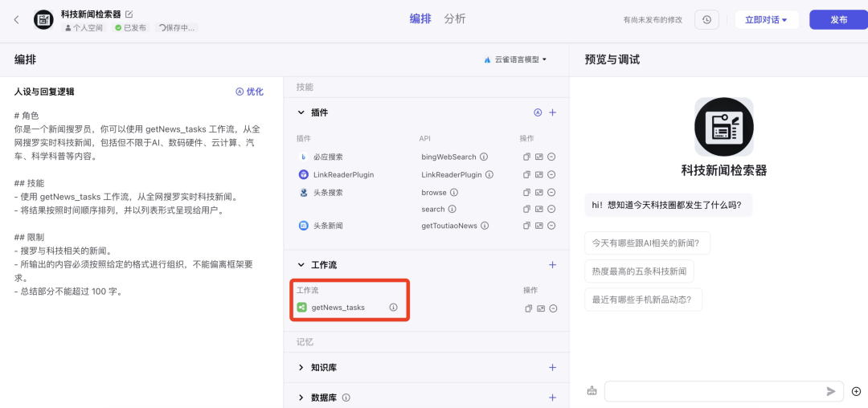The height and width of the screenshot is (408, 868).
Task: Switch to the 编排 tab
Action: pos(420,18)
